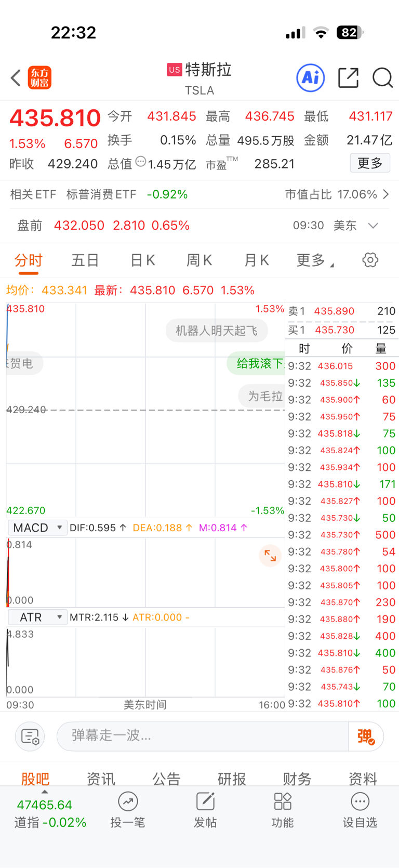This screenshot has height=868, width=399.
Task: Expand the 更多 chart period menu
Action: (315, 260)
